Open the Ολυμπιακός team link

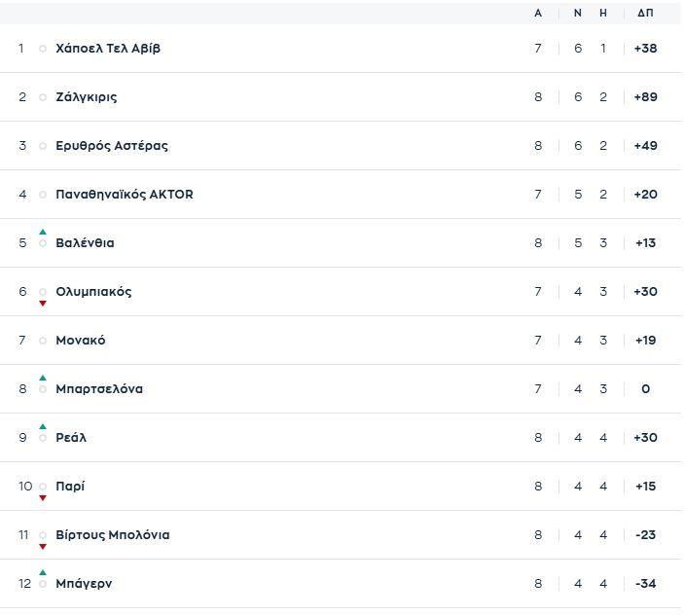tap(93, 292)
